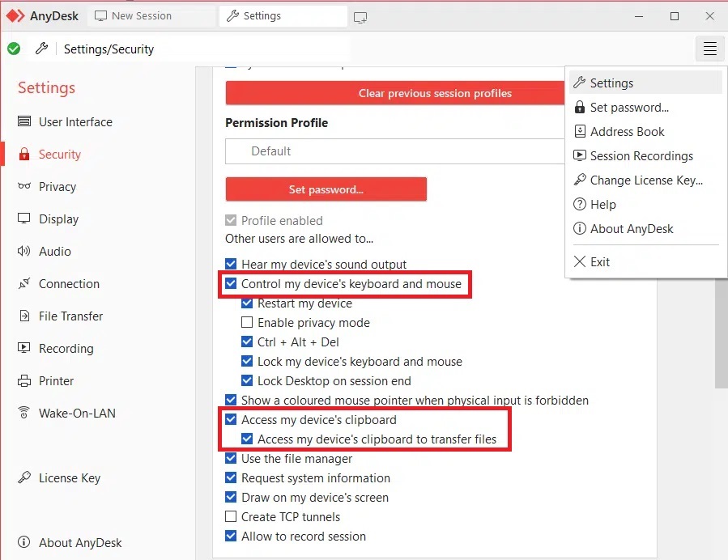Enable the privacy mode checkbox
Screen dimensions: 728x560
pos(247,322)
